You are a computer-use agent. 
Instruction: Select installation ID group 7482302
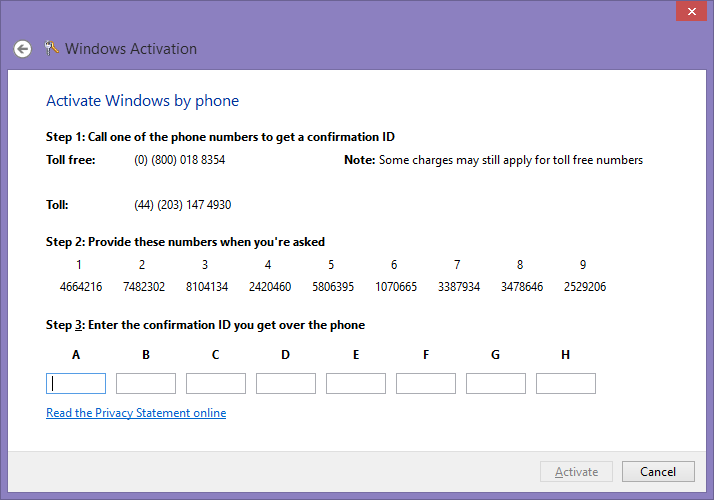pyautogui.click(x=144, y=287)
